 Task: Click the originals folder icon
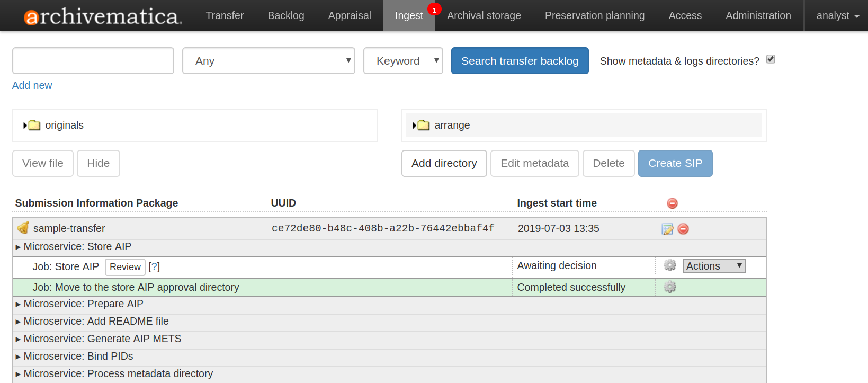[34, 126]
